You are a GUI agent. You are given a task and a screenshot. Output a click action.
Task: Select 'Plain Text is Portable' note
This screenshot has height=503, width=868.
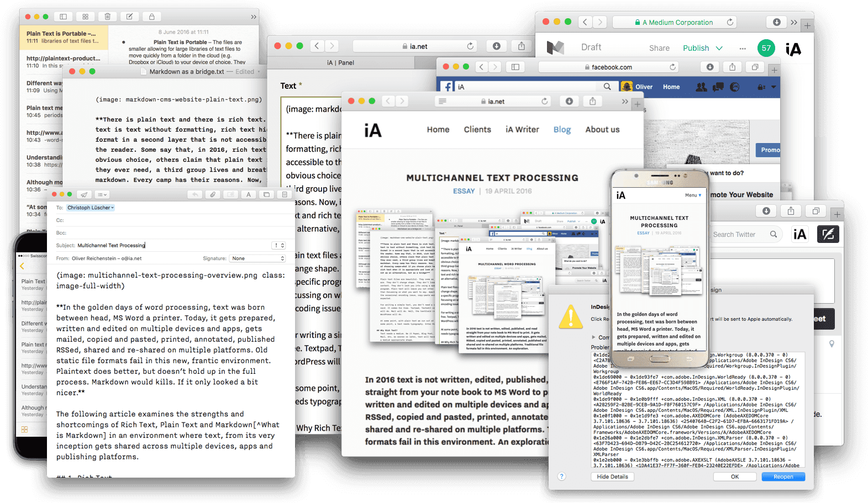point(63,37)
